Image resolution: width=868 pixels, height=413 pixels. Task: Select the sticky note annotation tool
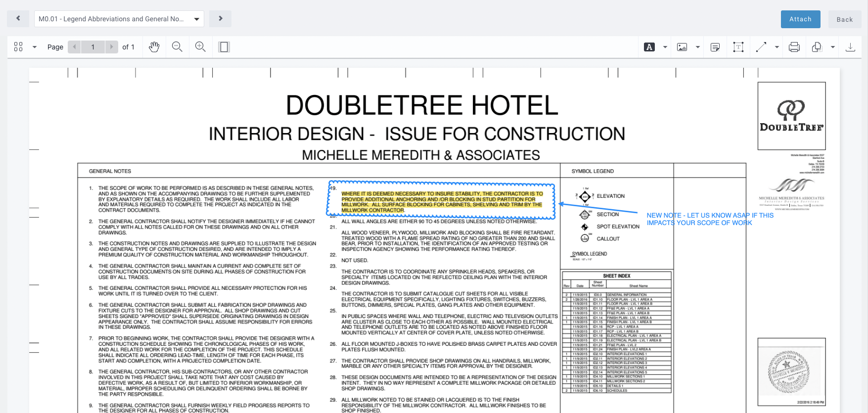click(715, 47)
